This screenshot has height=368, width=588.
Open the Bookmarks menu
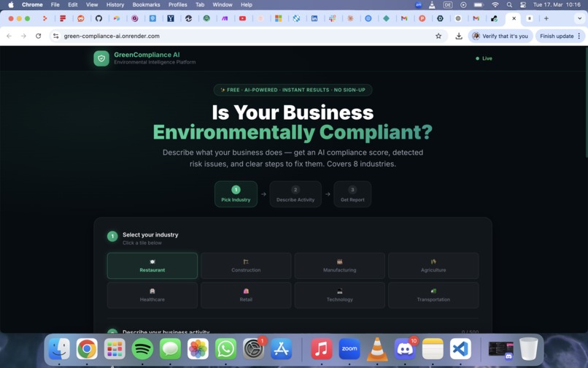coord(146,4)
